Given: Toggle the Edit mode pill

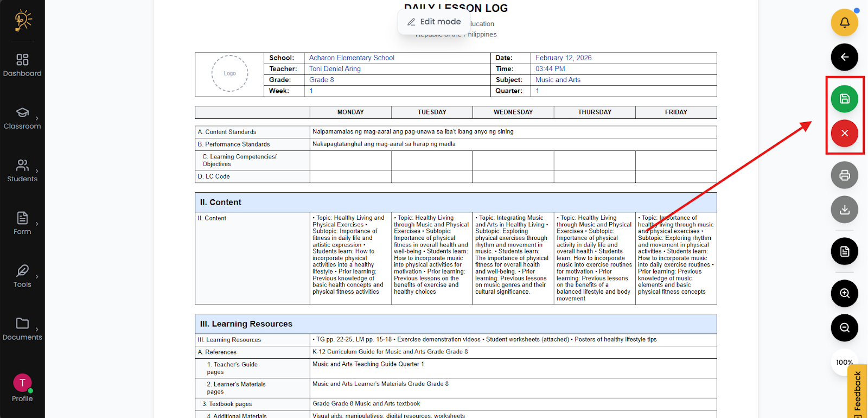Looking at the screenshot, I should (434, 22).
